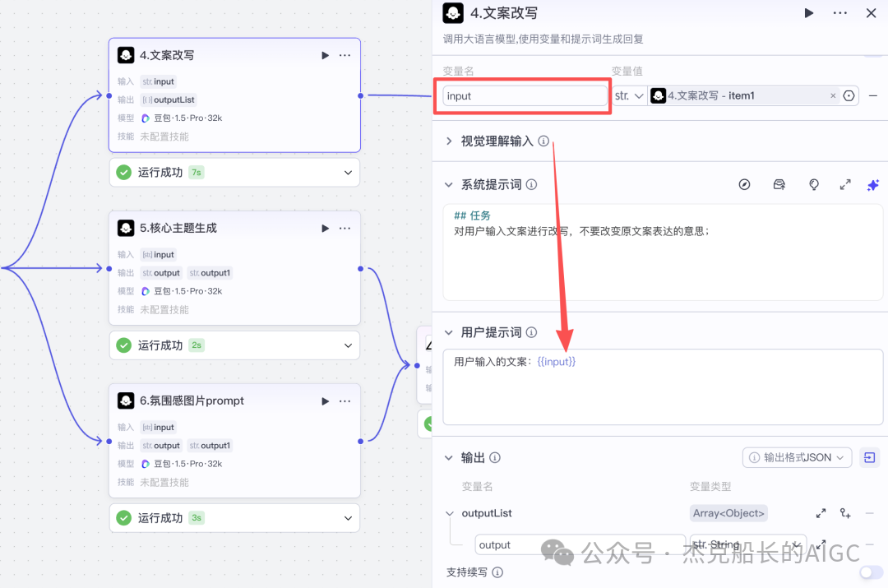The width and height of the screenshot is (888, 588).
Task: Click into the user prompt text area
Action: pyautogui.click(x=663, y=387)
